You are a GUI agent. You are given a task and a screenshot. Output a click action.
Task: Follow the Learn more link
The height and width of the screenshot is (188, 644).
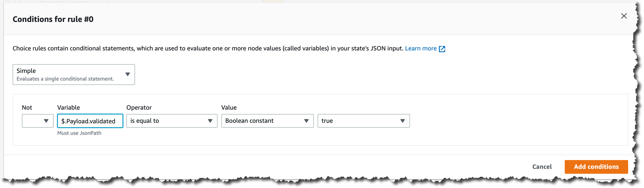point(421,49)
